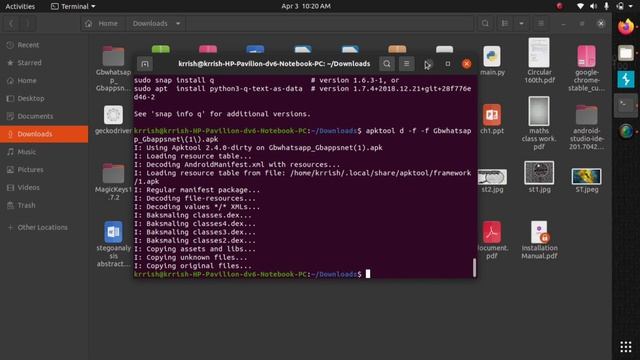This screenshot has height=360, width=640.
Task: Select MagicKeys folder icon
Action: pyautogui.click(x=113, y=173)
